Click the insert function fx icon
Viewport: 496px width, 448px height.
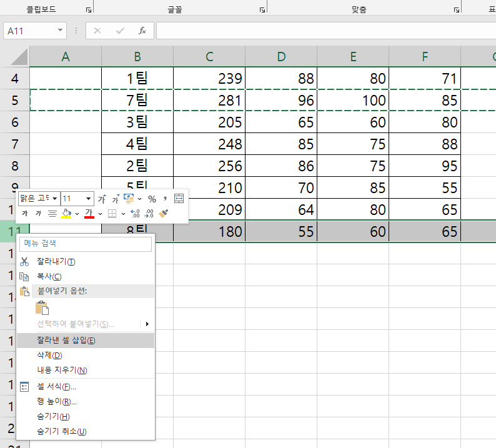coord(142,31)
